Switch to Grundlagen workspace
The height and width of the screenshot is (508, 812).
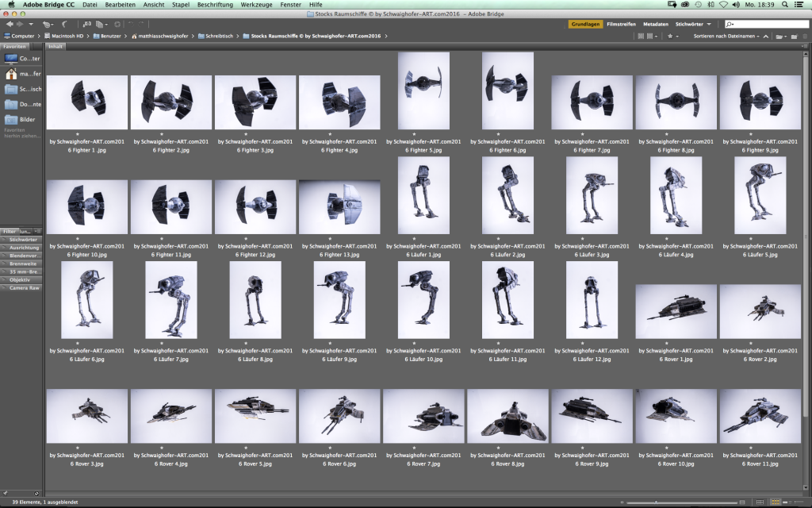click(586, 25)
